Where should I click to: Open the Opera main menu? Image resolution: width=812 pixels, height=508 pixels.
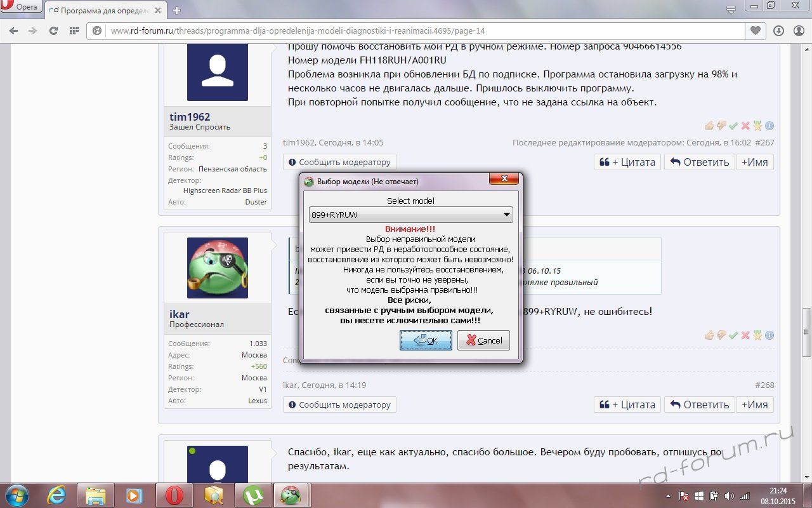tap(20, 8)
